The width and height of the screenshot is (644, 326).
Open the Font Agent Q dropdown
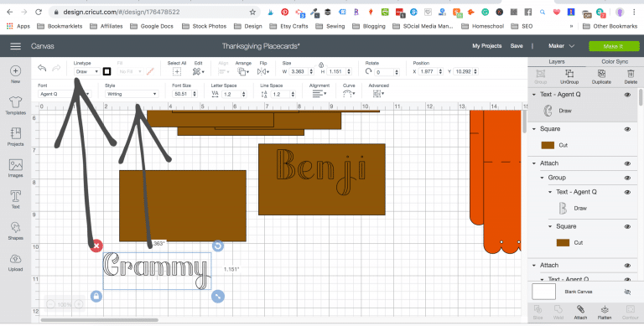coord(65,94)
